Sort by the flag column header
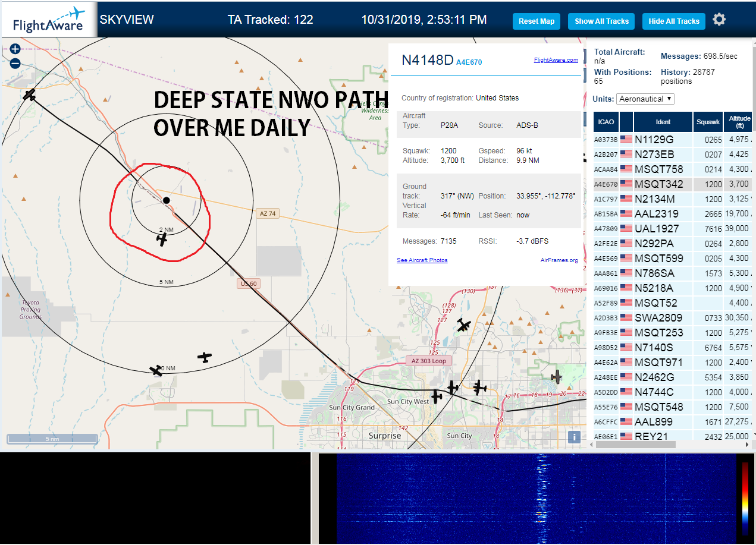The image size is (756, 545). [x=626, y=122]
